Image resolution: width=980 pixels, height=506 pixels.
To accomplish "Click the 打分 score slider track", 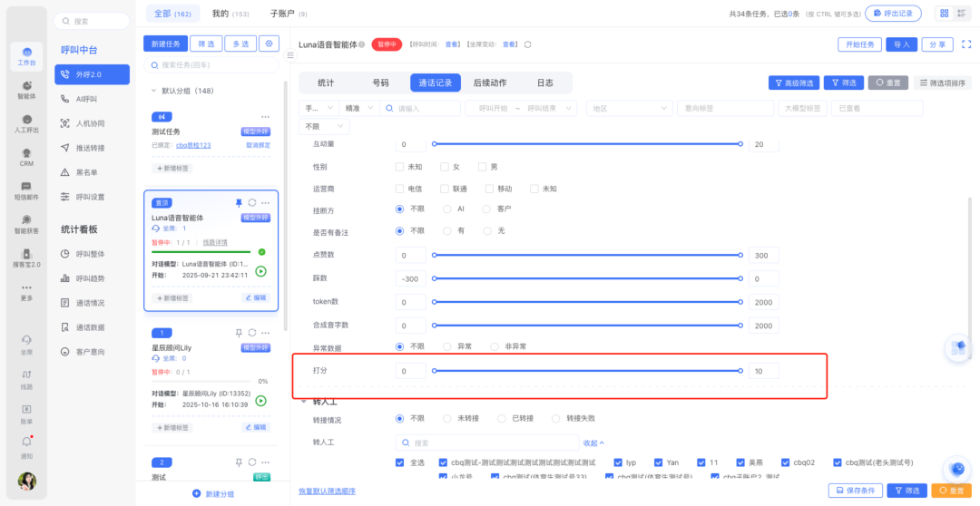I will 587,371.
